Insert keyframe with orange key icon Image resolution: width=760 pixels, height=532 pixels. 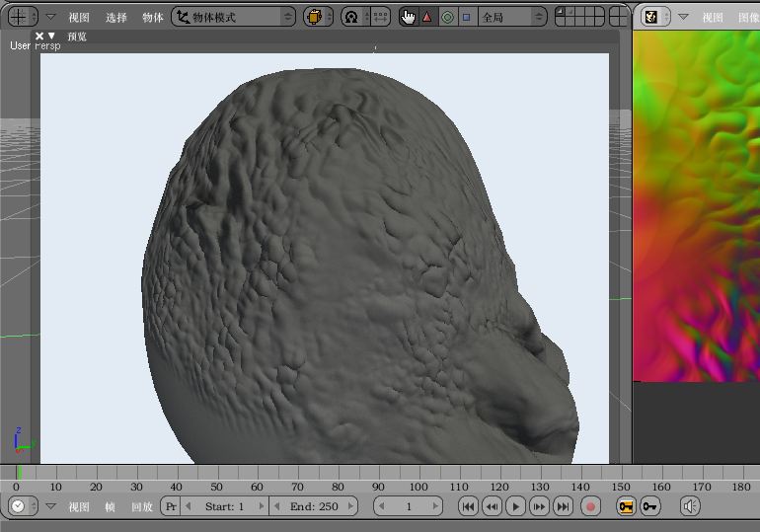click(x=626, y=506)
